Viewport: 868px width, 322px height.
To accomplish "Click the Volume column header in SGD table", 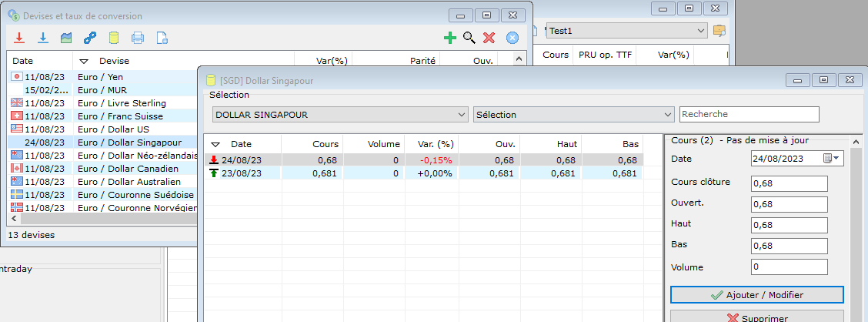I will coord(384,144).
